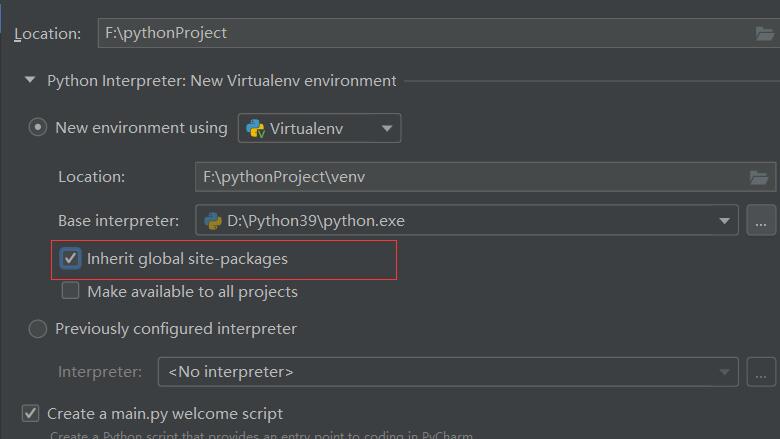Open the No interpreter dropdown list
This screenshot has width=780, height=439.
click(x=724, y=372)
